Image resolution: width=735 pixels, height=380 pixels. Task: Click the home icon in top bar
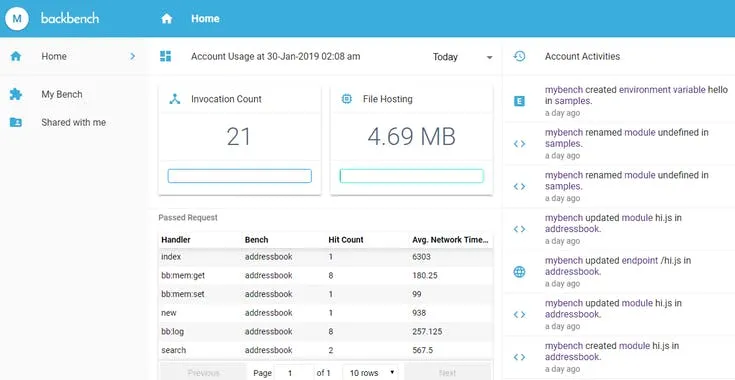click(x=166, y=19)
